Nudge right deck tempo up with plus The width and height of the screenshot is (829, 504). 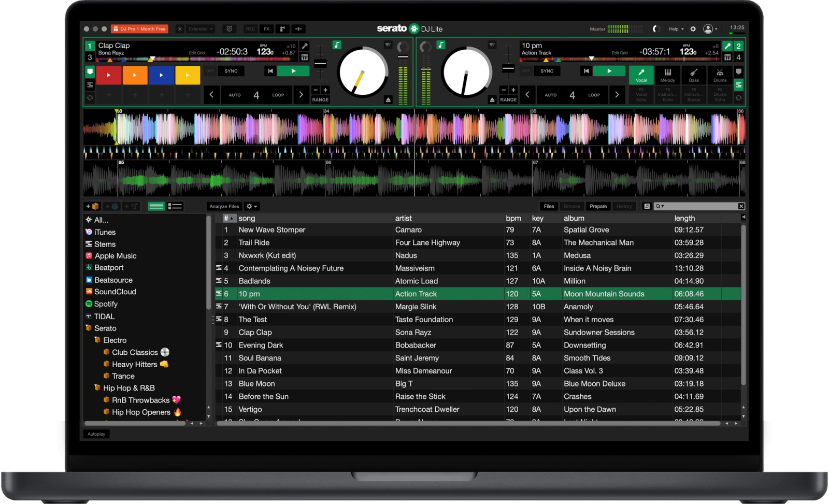tap(513, 90)
